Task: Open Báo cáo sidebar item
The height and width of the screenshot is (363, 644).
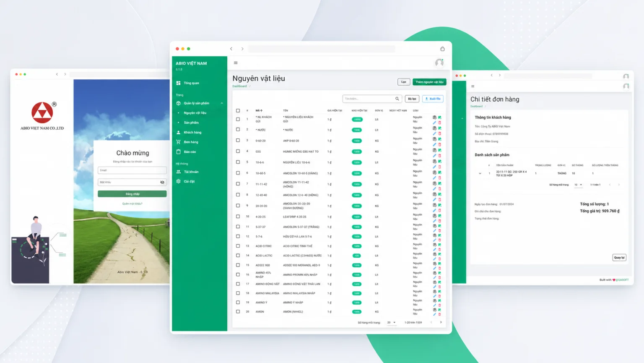Action: (186, 152)
